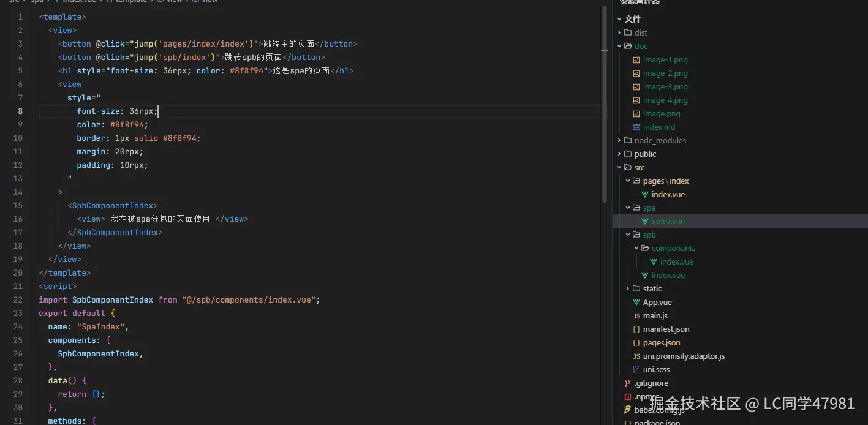This screenshot has height=425, width=868.
Task: Click '我在被spa分包的页面使用' text on line 16
Action: coord(160,219)
